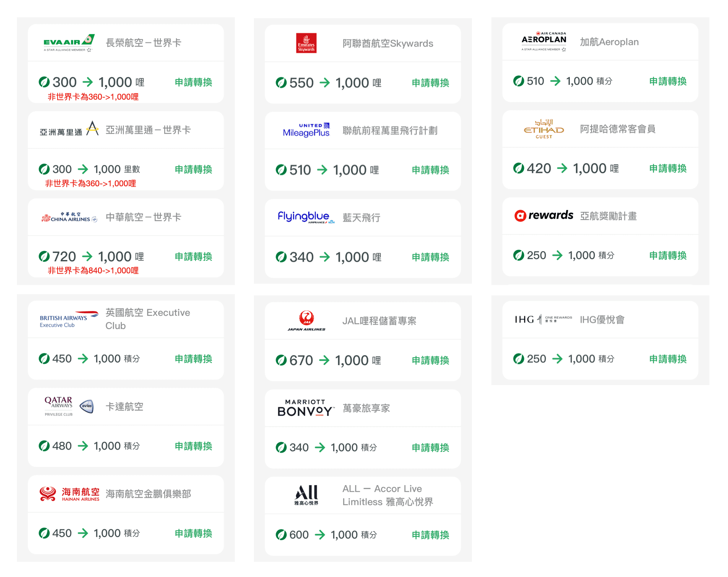This screenshot has width=728, height=577.
Task: Select the '聯航前程萬里飛行計劃' title
Action: point(390,130)
